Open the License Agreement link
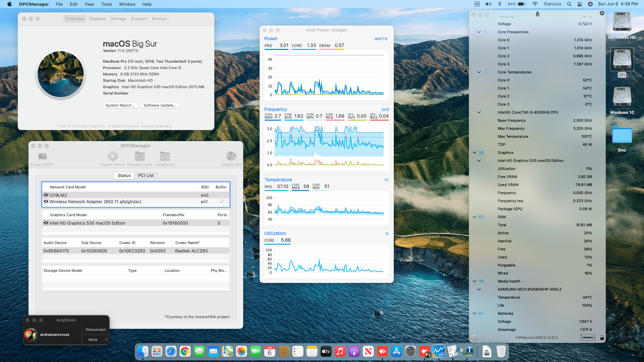Image resolution: width=644 pixels, height=362 pixels. pos(156,126)
